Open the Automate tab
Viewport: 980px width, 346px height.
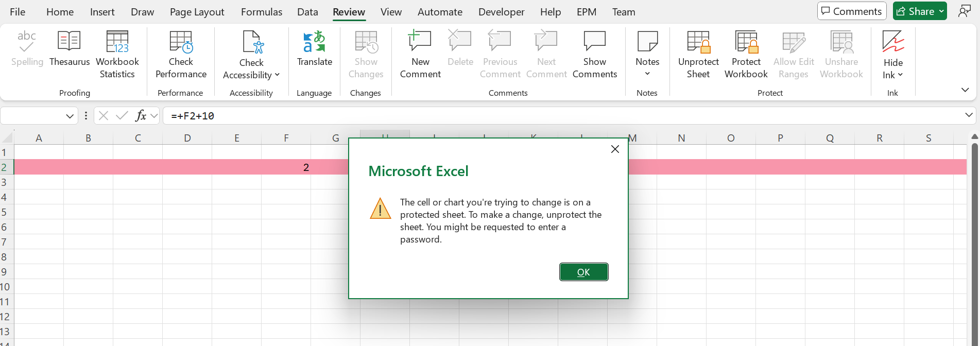tap(440, 12)
